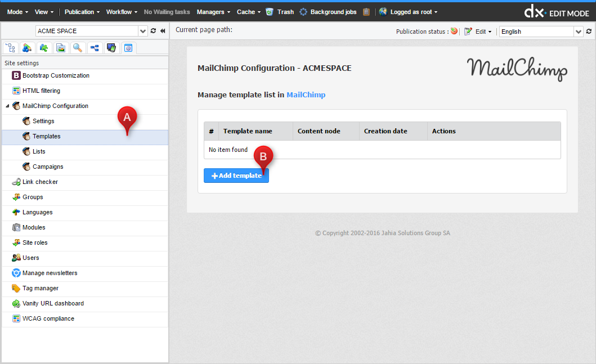Viewport: 596px width, 364px height.
Task: Open the Logged as root user menu
Action: 409,12
